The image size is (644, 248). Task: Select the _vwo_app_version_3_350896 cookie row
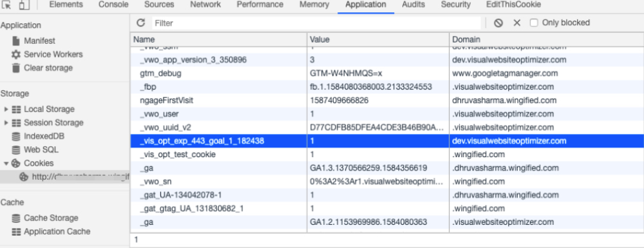[387, 60]
